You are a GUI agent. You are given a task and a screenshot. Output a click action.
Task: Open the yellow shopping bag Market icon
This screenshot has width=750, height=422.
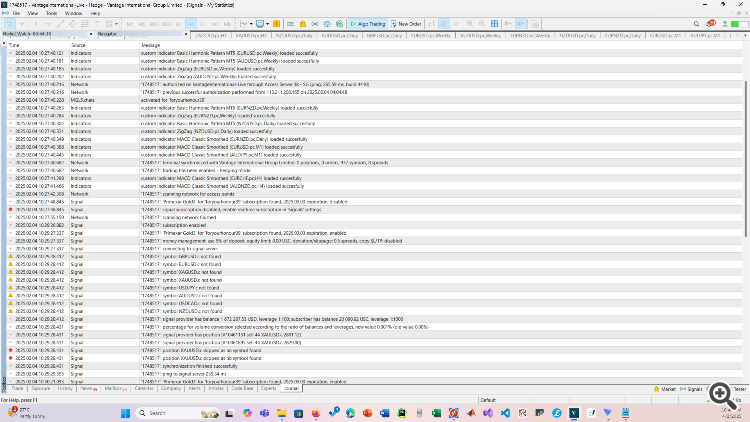click(x=303, y=24)
